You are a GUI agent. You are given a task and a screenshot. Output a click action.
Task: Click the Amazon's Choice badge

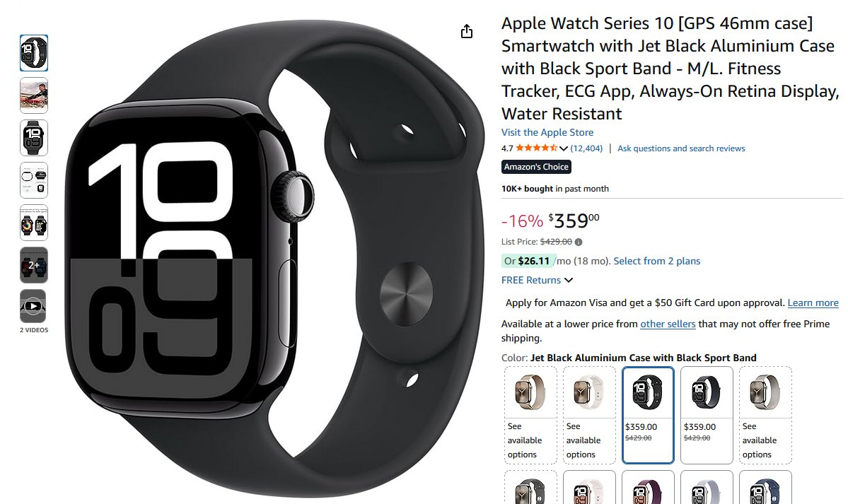[536, 167]
